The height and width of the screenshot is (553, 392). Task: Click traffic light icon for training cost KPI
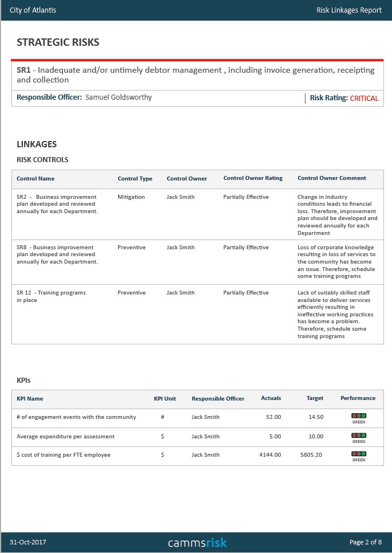click(x=359, y=453)
